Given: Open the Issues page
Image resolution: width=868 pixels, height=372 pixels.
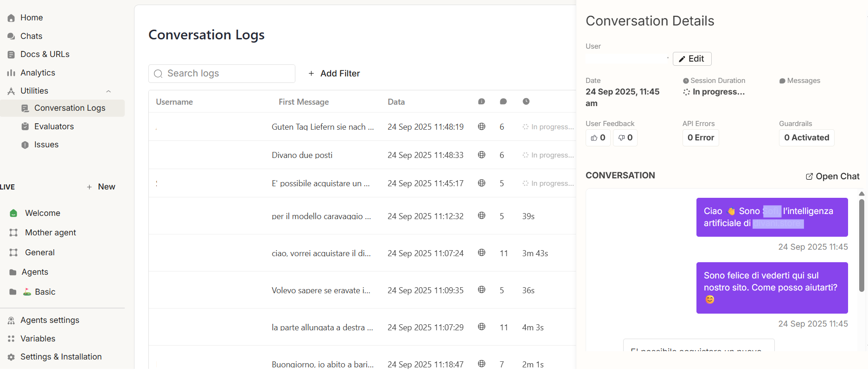Looking at the screenshot, I should [x=46, y=145].
